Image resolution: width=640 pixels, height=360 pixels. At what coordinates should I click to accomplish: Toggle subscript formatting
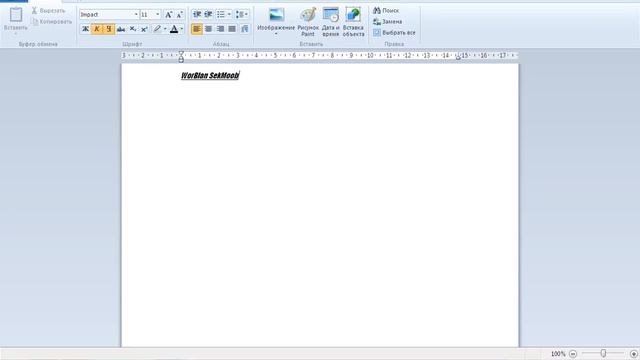133,29
